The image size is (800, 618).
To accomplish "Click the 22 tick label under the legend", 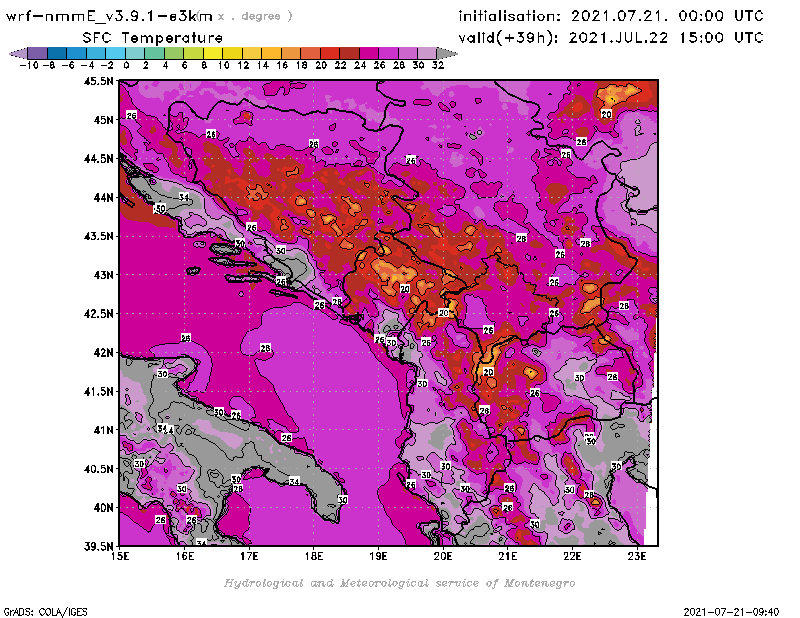I will (340, 65).
